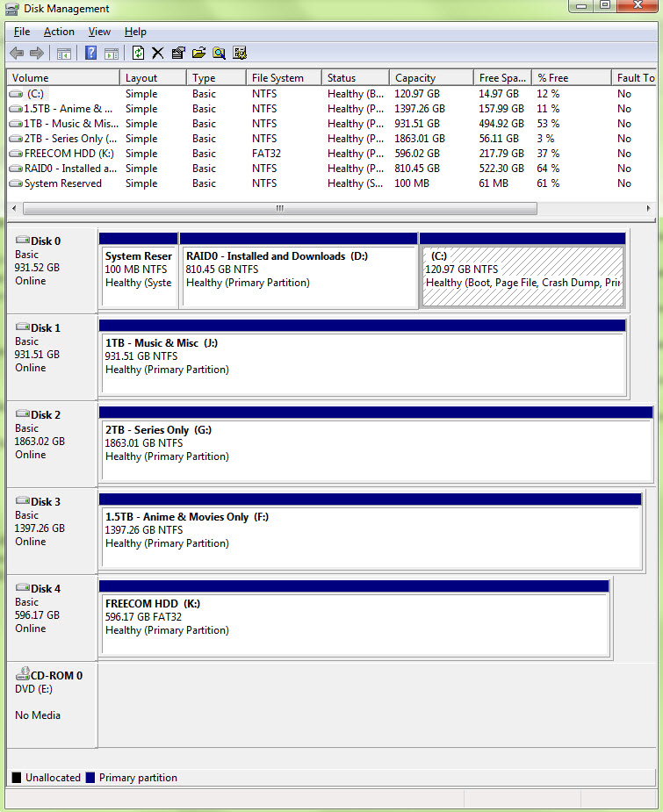663x812 pixels.
Task: Click the System Reserved volume icon
Action: [x=16, y=183]
